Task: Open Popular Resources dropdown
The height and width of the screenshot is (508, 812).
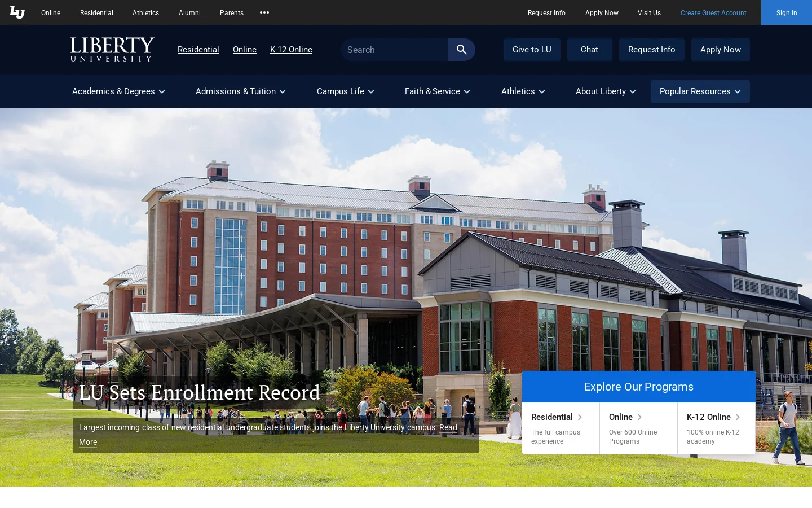Action: pyautogui.click(x=700, y=91)
